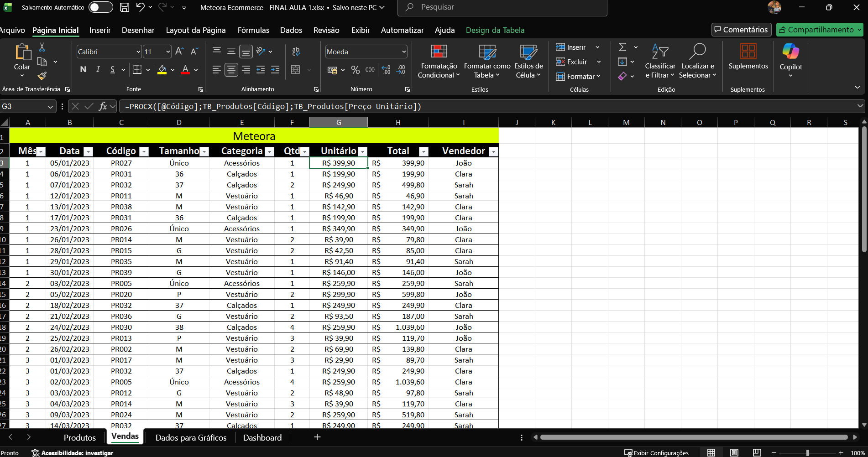The image size is (868, 457).
Task: Click the AutoSum sigma icon
Action: coord(622,47)
